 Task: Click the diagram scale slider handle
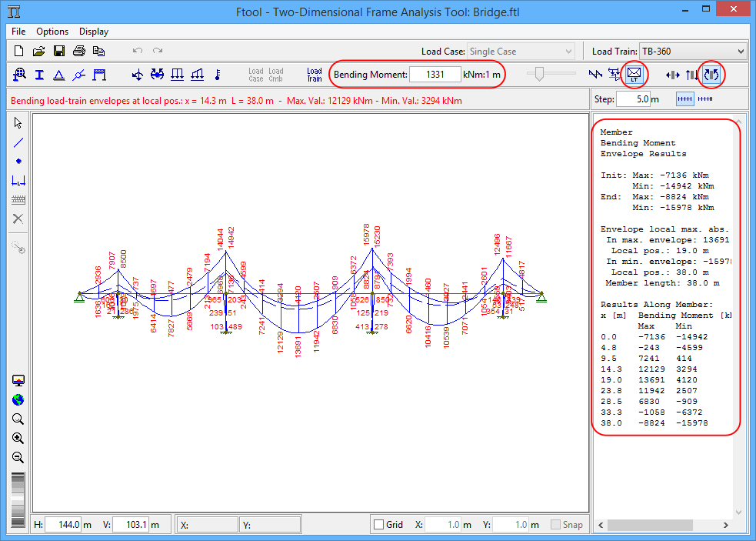click(540, 74)
